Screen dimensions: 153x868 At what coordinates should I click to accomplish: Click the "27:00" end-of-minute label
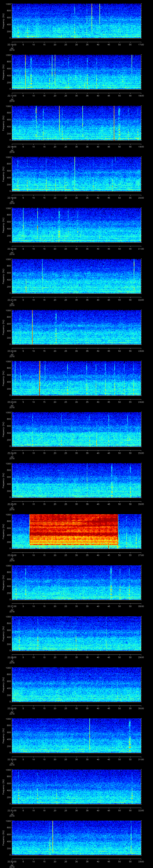(141, 555)
